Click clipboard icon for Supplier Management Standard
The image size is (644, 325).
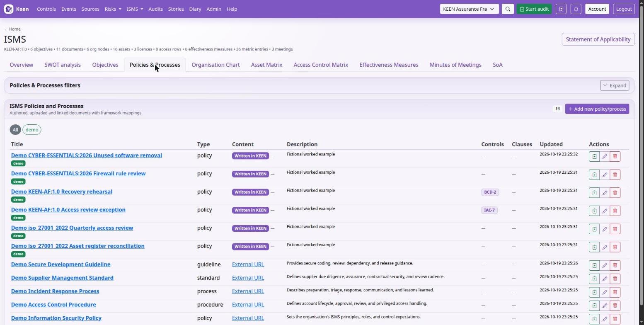[594, 279]
